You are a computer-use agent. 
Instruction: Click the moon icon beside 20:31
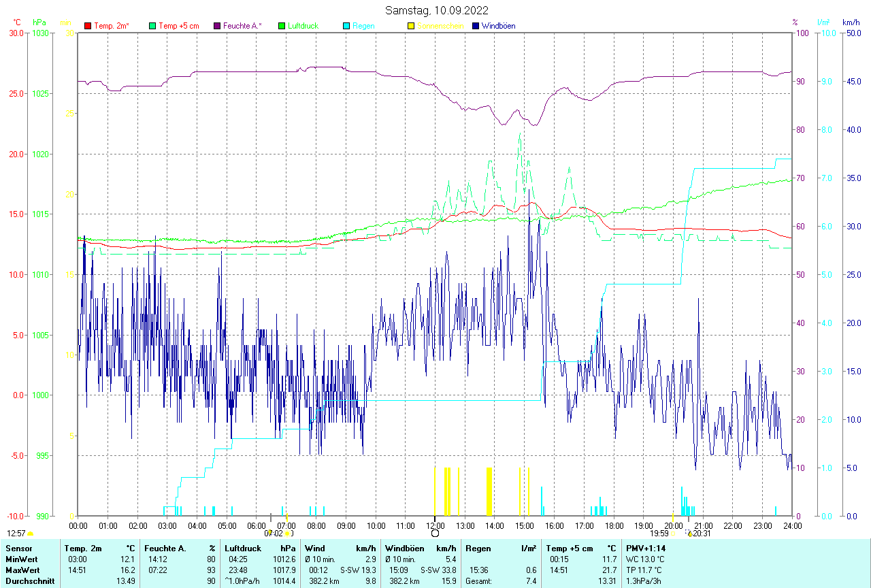(x=690, y=534)
